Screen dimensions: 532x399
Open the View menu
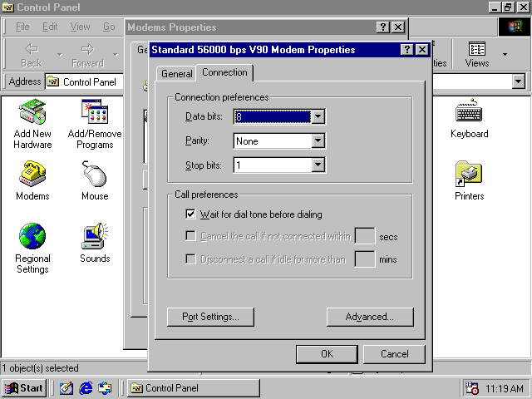click(x=80, y=27)
